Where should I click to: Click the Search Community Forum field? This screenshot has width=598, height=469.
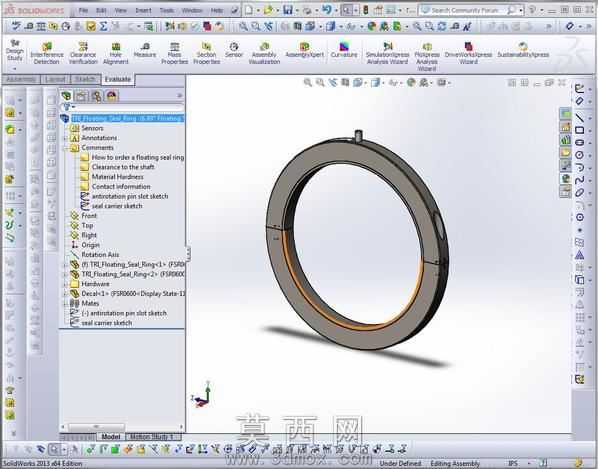pos(464,11)
